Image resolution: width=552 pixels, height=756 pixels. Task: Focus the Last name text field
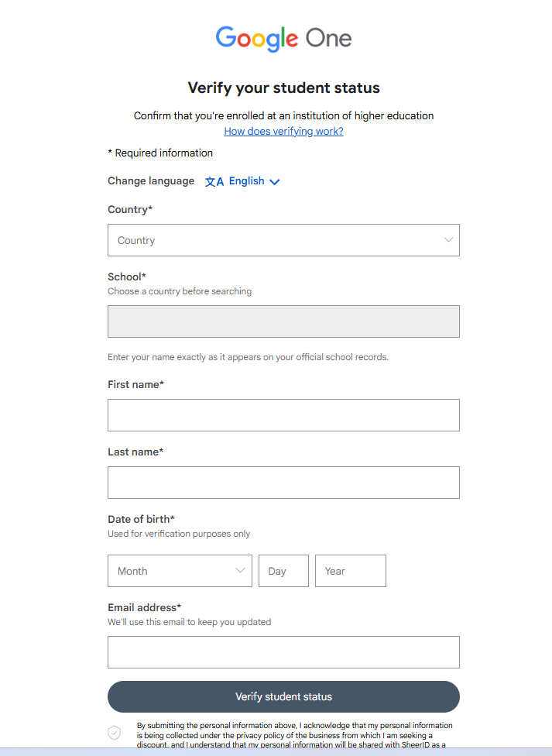click(283, 483)
